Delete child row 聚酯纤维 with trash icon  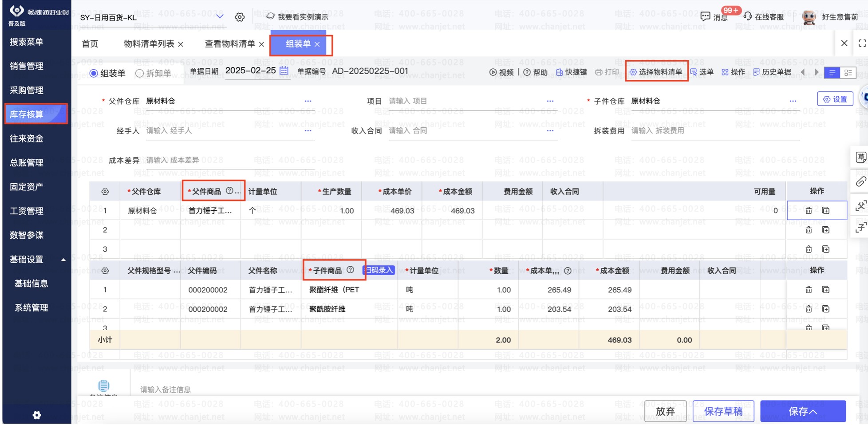(809, 290)
